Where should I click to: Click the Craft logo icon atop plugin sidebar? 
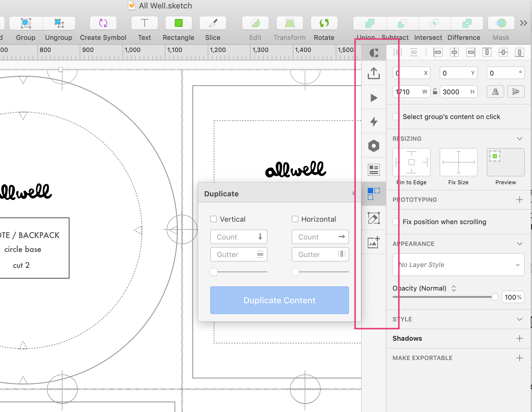click(374, 53)
